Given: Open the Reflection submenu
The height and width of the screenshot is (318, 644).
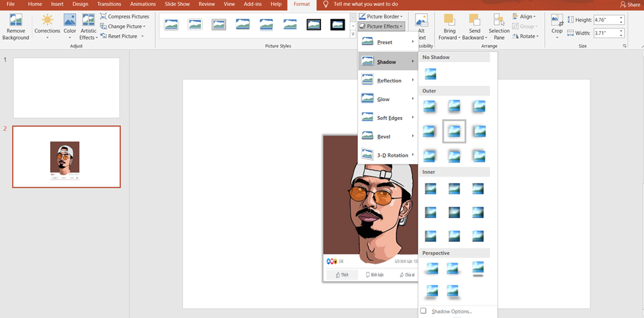Looking at the screenshot, I should (x=388, y=81).
